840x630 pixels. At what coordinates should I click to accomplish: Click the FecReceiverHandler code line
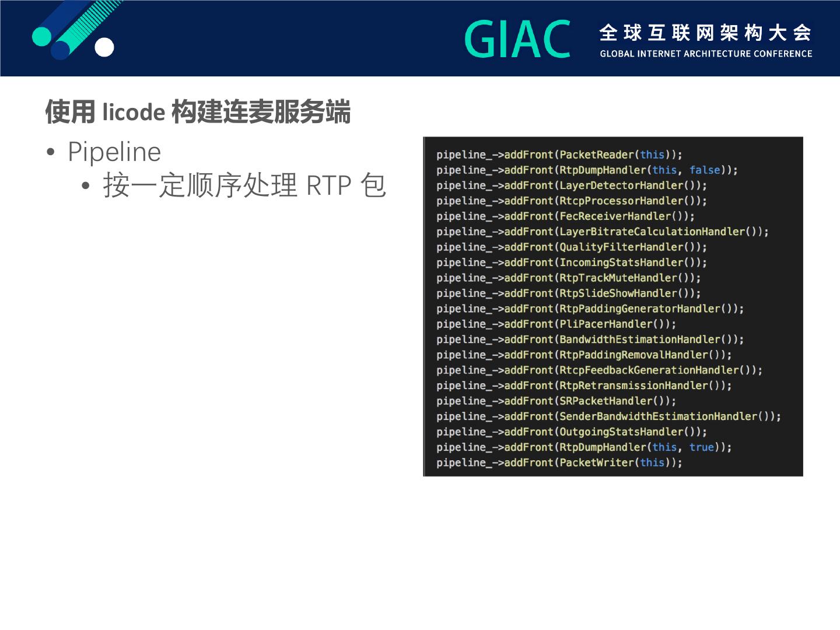[566, 216]
